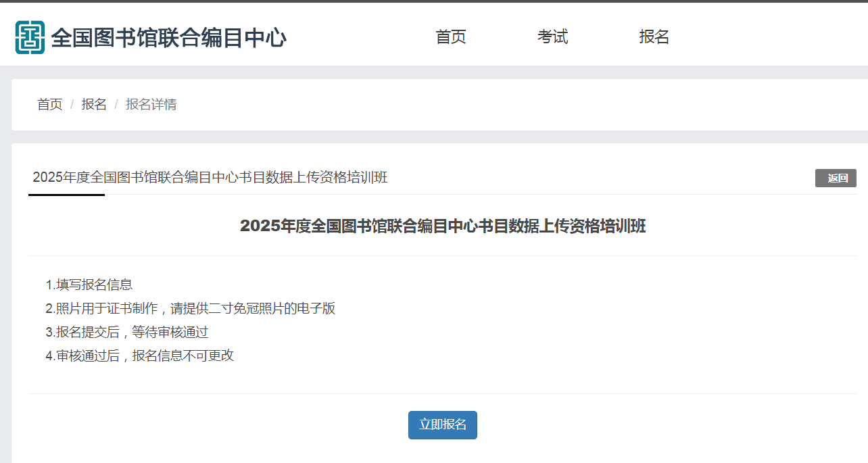This screenshot has height=463, width=868.
Task: Click 报名详情 breadcrumb text
Action: click(151, 105)
